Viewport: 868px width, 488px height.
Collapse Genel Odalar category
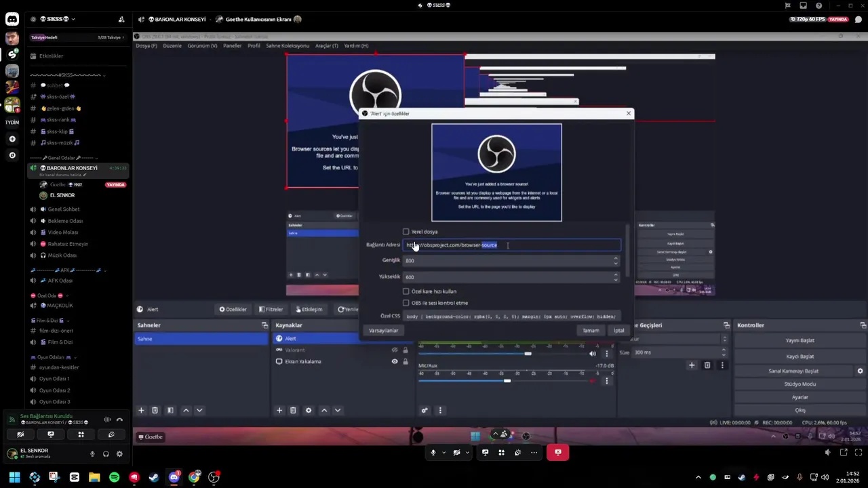pos(62,157)
